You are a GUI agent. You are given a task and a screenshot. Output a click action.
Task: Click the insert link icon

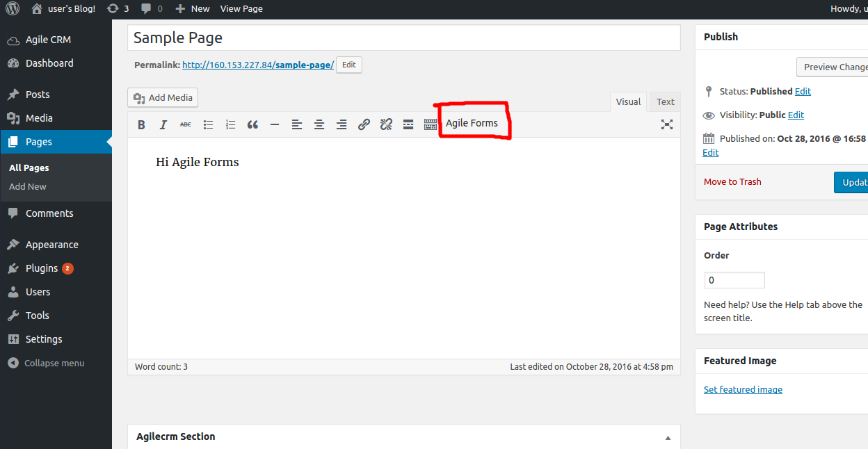[x=364, y=124]
